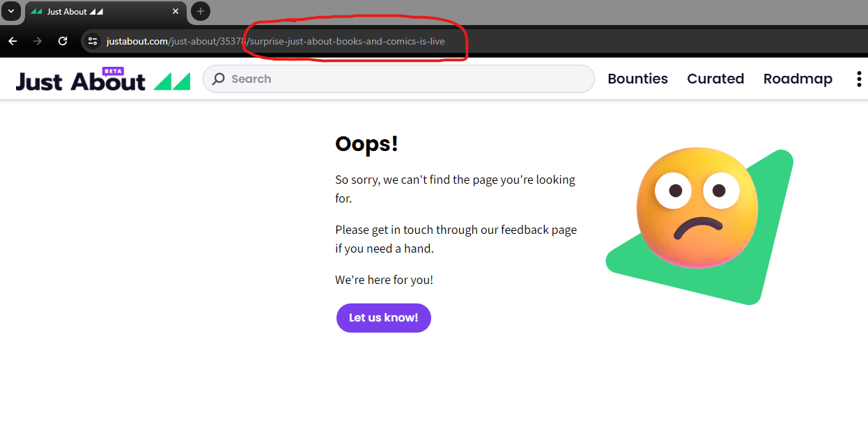Click the "Please get in touch" feedback text
Viewport: 868px width, 421px height.
[x=456, y=239]
